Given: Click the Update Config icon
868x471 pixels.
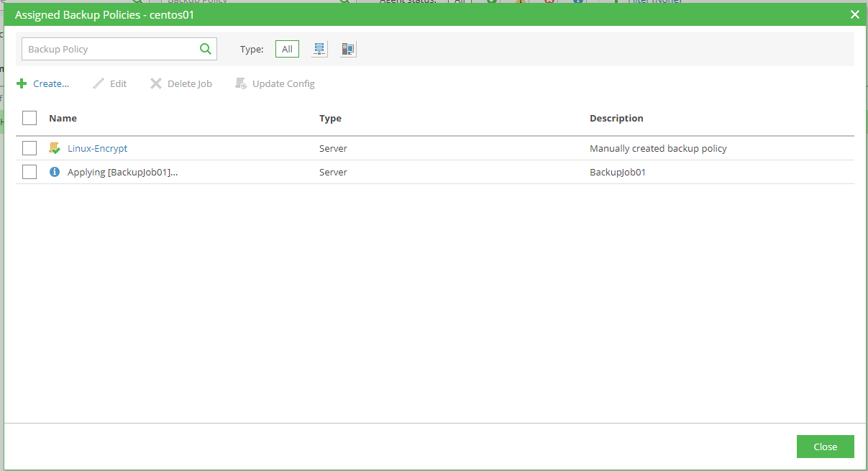Looking at the screenshot, I should click(x=241, y=83).
